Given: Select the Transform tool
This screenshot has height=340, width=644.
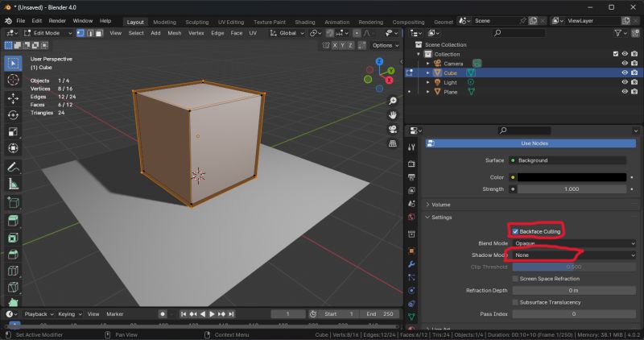Looking at the screenshot, I should [x=13, y=148].
